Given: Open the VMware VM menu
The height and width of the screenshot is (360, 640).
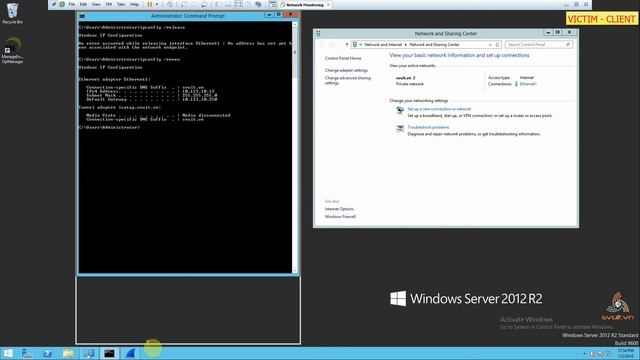Looking at the screenshot, I should point(109,4).
